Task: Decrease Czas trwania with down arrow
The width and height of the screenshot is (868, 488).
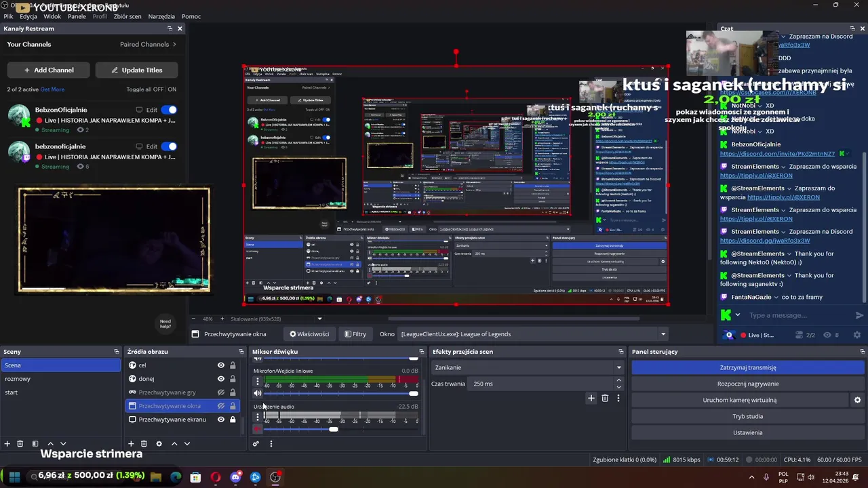Action: 618,387
